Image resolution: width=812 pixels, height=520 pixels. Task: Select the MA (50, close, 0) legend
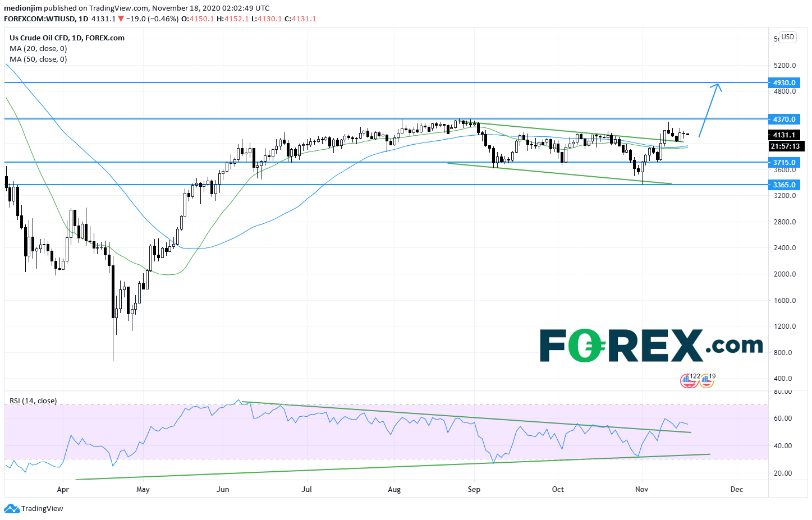pyautogui.click(x=38, y=59)
